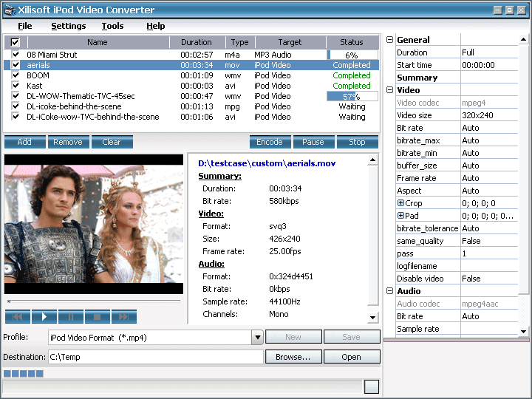Uncheck the BOOM file checkbox
The image size is (532, 399).
tap(16, 75)
